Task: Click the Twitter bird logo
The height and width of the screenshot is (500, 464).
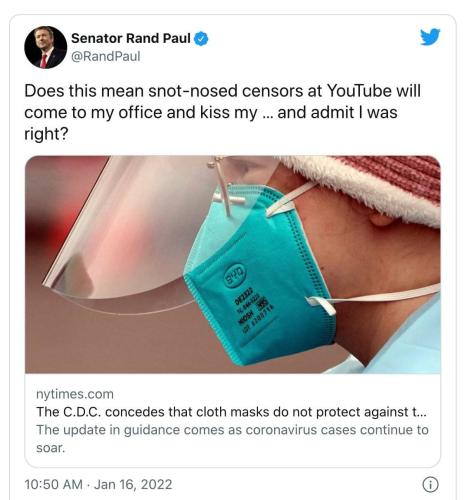Action: 430,36
